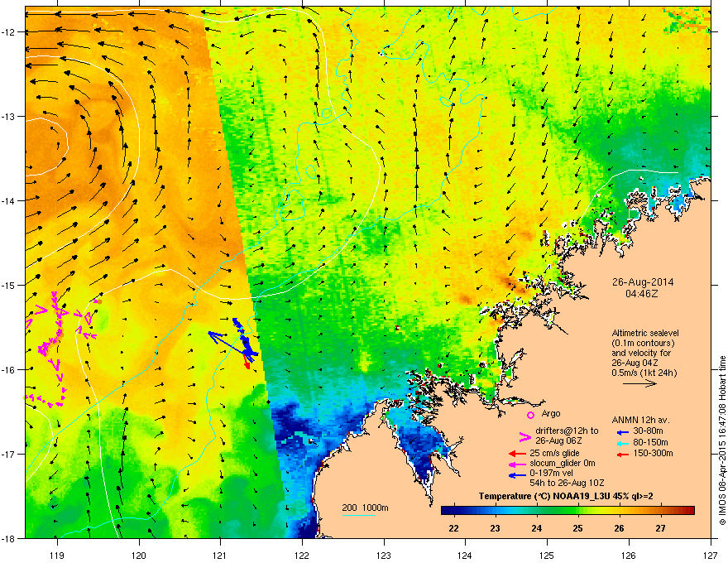Viewport: 728px width, 563px height.
Task: Click the time label 04:46Z
Action: [x=642, y=294]
